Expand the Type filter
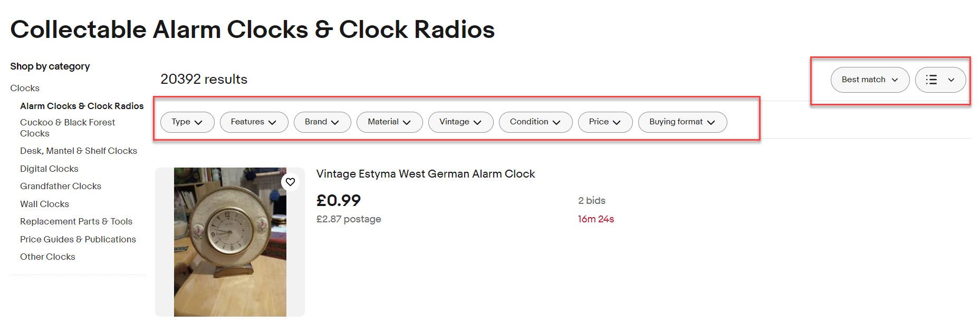 [x=187, y=122]
